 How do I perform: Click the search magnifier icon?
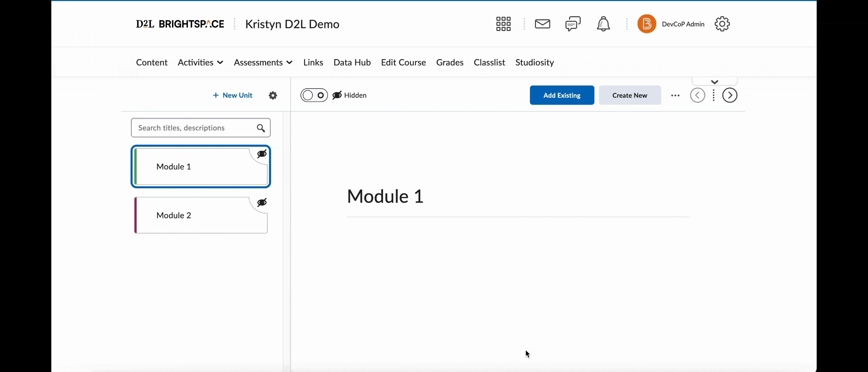click(x=261, y=128)
